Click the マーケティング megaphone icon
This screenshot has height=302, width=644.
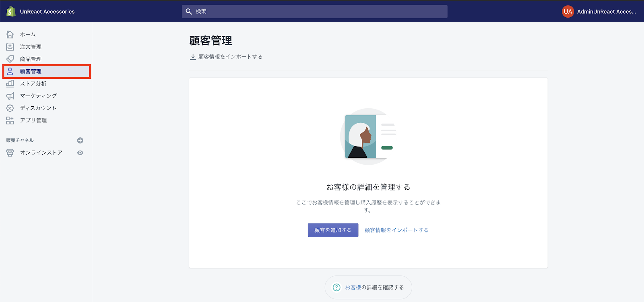click(10, 96)
